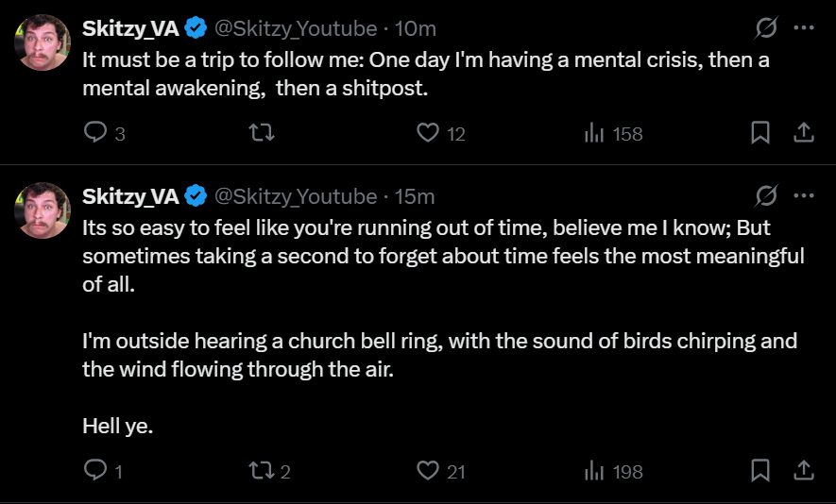Share the first tweet
Viewport: 836px width, 504px height.
(803, 134)
